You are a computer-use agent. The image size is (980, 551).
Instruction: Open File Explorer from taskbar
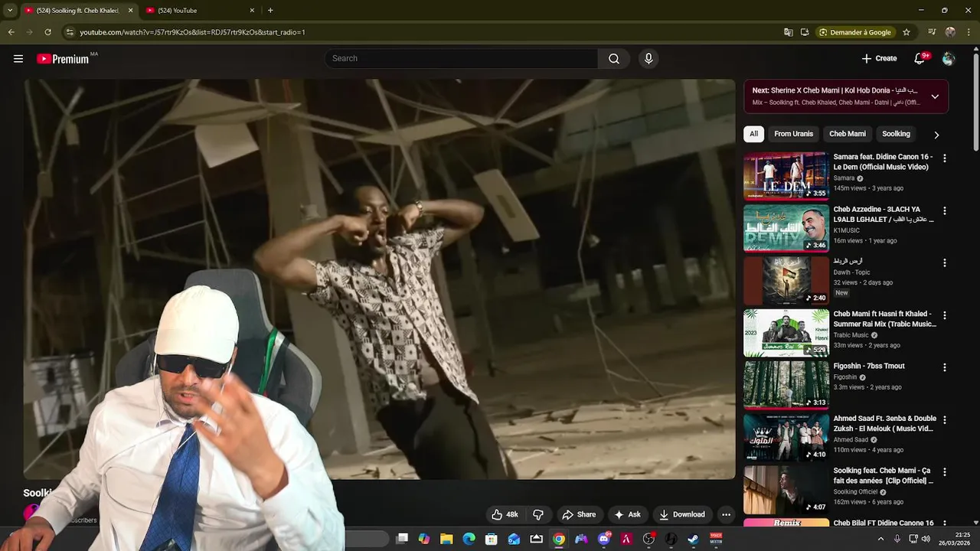(446, 539)
